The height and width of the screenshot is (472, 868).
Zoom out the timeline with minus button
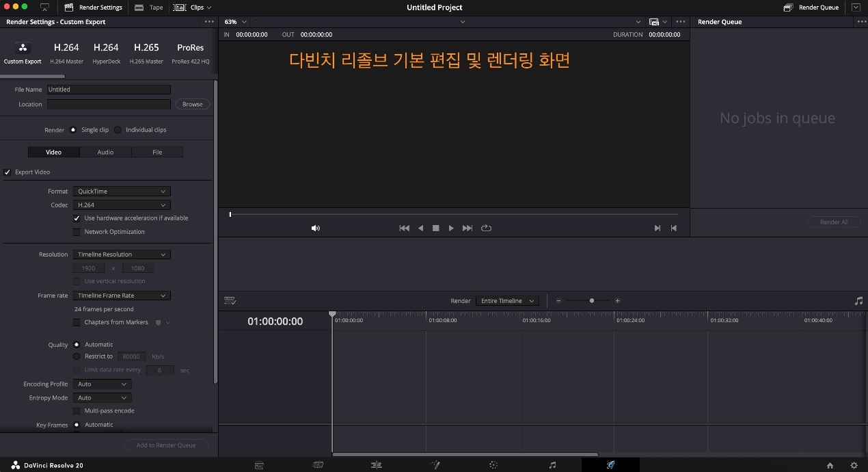coord(558,301)
